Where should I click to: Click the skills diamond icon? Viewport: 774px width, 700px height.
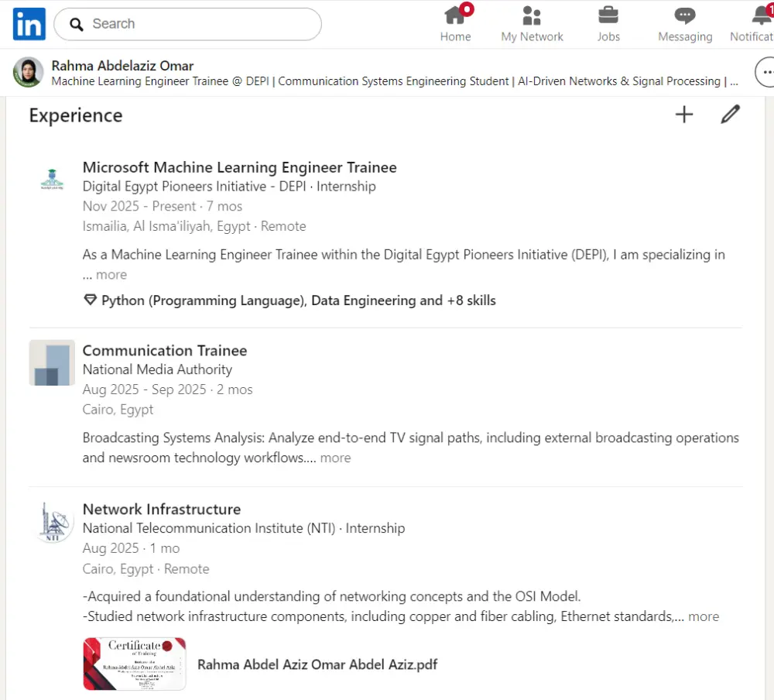click(x=90, y=300)
